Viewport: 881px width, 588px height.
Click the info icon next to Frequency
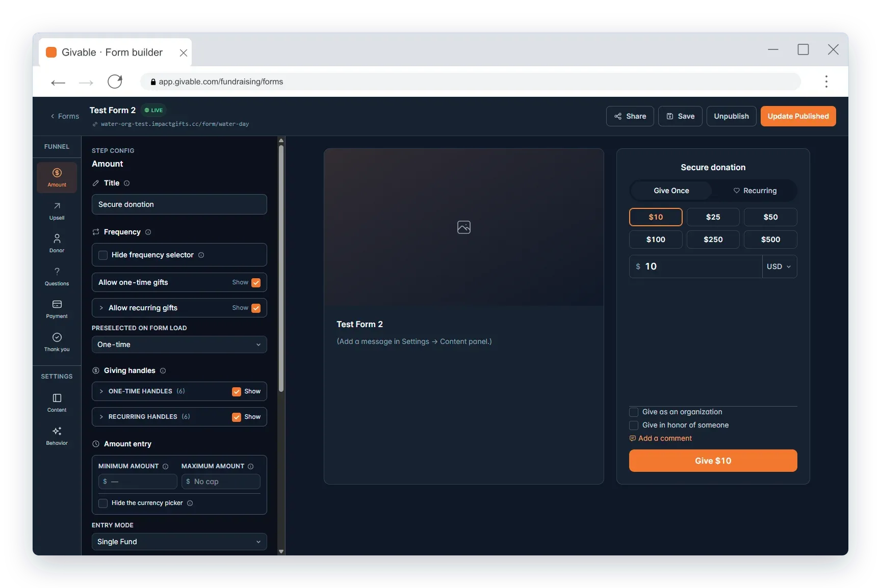pyautogui.click(x=148, y=232)
